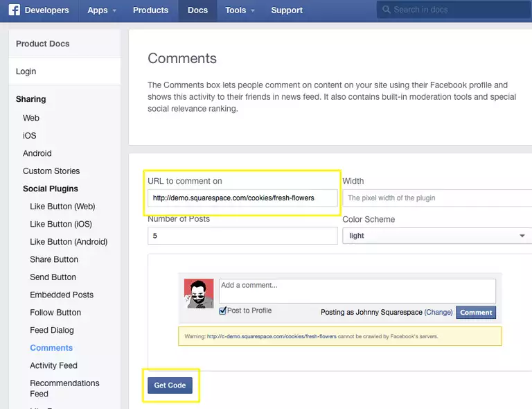Open the Products tab
The width and height of the screenshot is (532, 409).
(x=150, y=10)
